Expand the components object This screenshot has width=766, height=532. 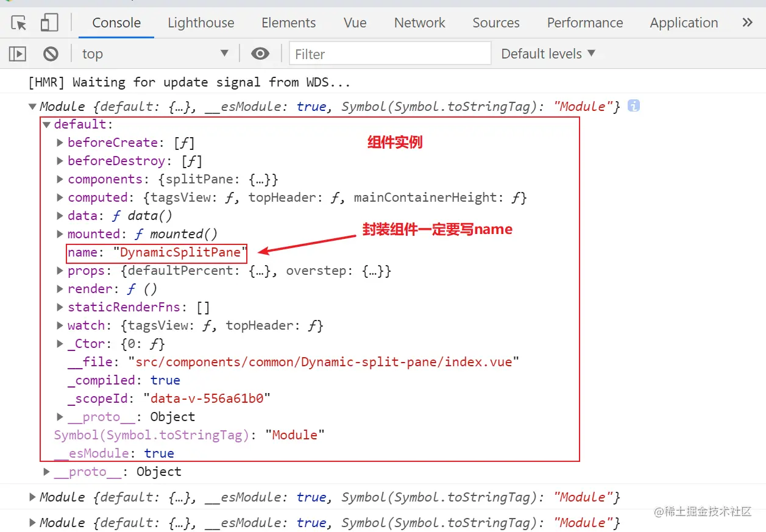[60, 179]
